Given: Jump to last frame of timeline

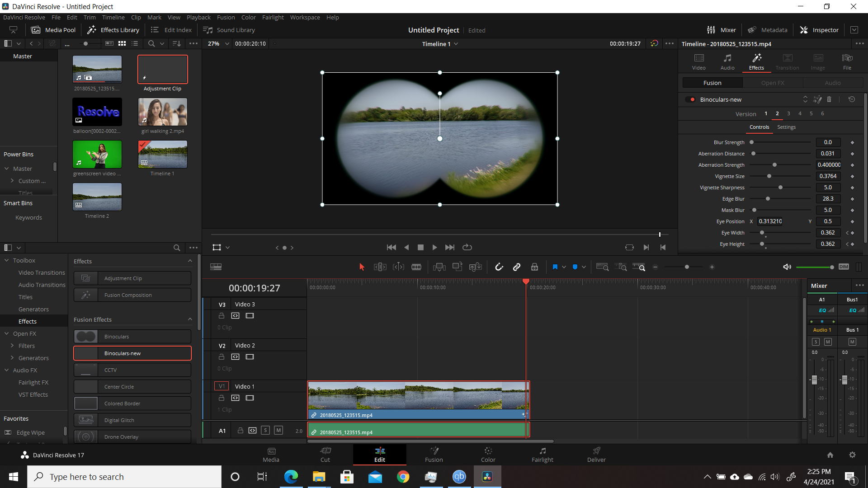Looking at the screenshot, I should pos(450,248).
